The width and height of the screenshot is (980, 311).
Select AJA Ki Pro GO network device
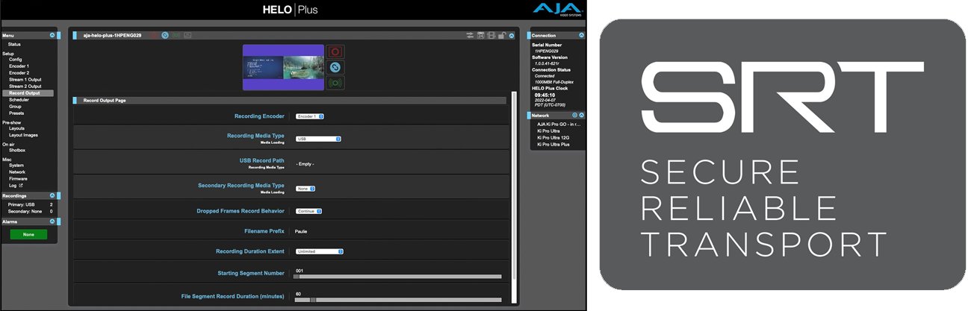(559, 125)
